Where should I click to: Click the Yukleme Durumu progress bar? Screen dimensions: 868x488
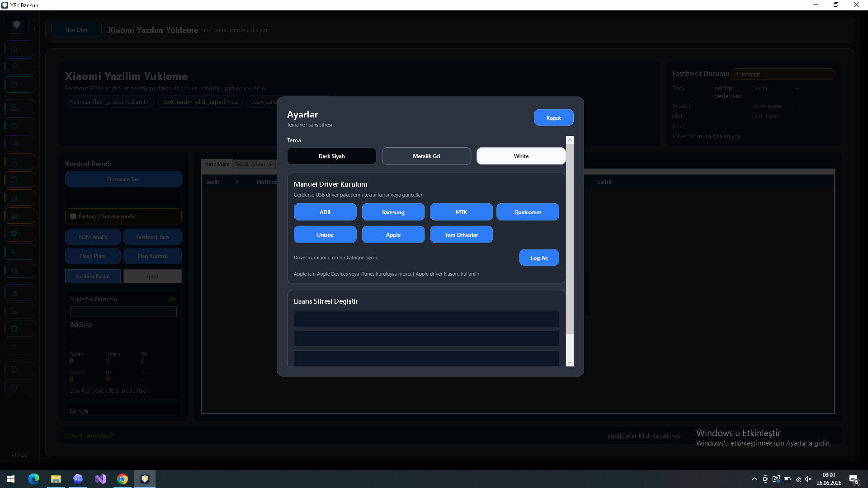[x=123, y=311]
